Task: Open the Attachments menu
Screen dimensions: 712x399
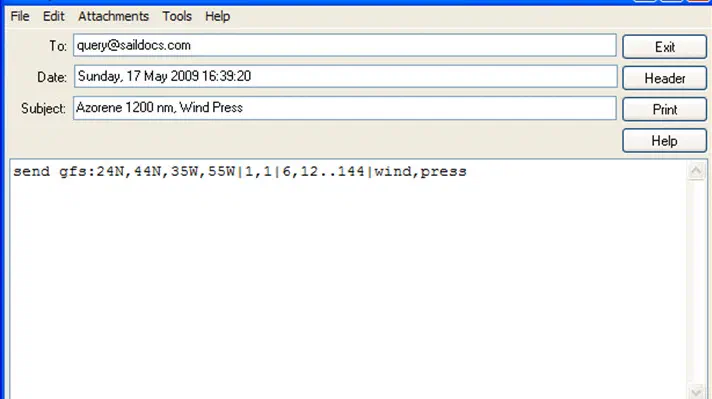Action: click(114, 16)
